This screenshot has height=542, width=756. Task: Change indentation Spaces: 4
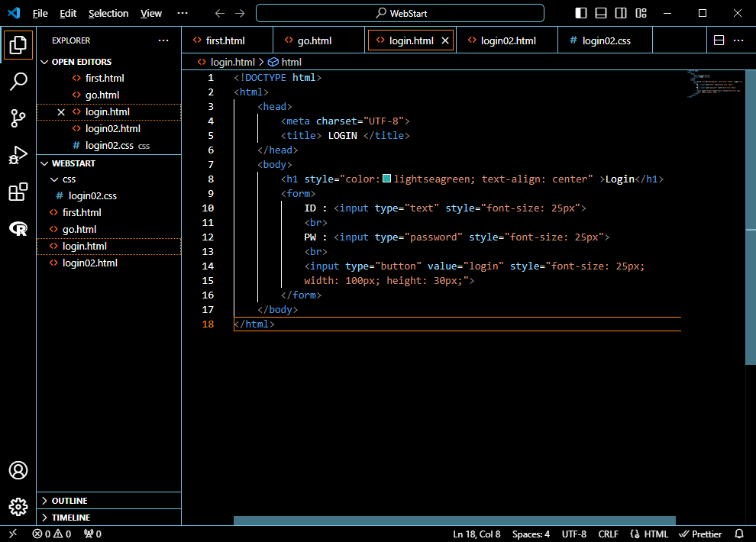531,534
